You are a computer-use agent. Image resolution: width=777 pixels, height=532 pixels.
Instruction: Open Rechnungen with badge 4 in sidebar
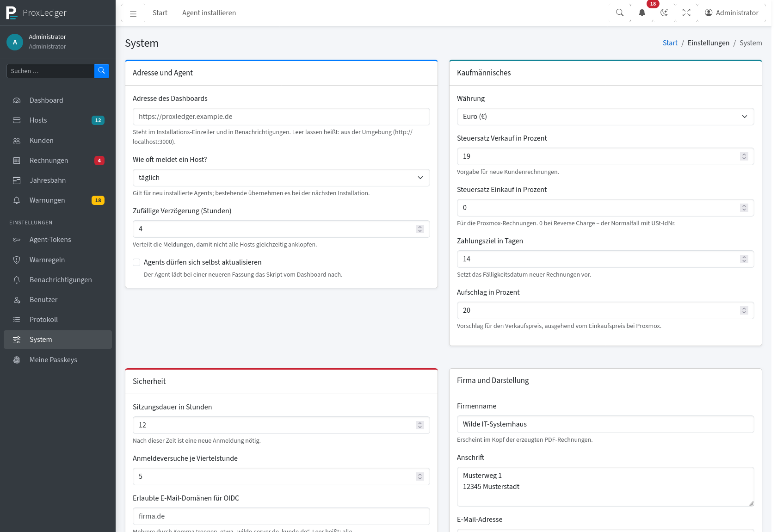(58, 161)
